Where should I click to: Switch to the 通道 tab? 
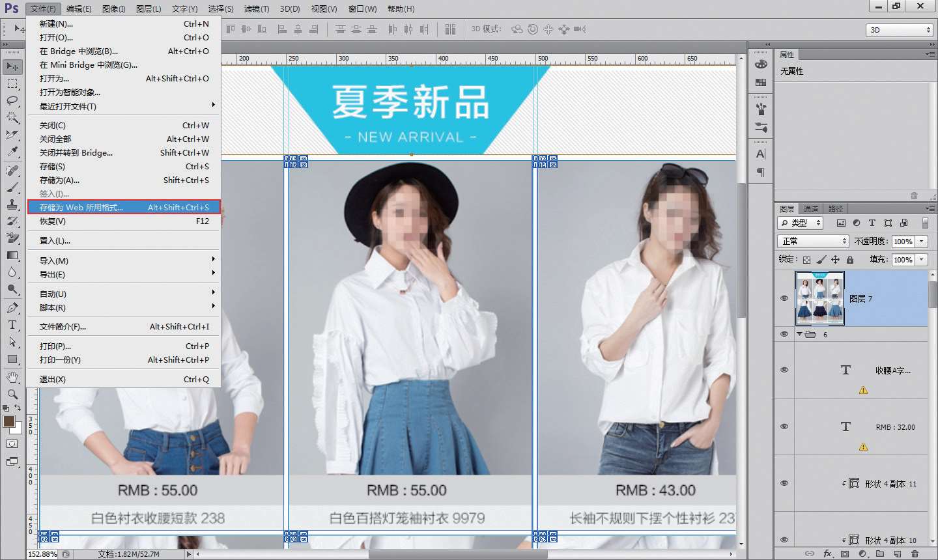point(811,209)
